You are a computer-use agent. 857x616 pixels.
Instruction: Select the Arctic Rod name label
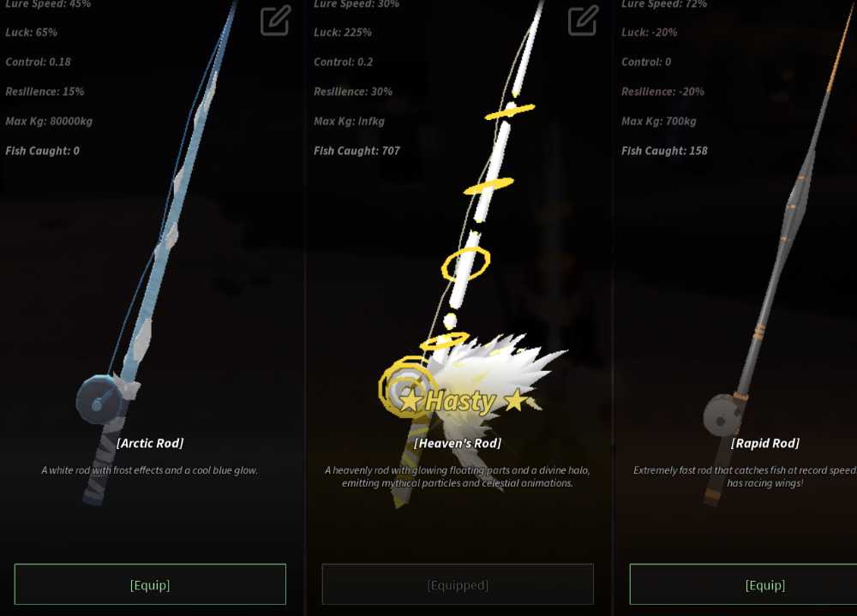pyautogui.click(x=150, y=443)
